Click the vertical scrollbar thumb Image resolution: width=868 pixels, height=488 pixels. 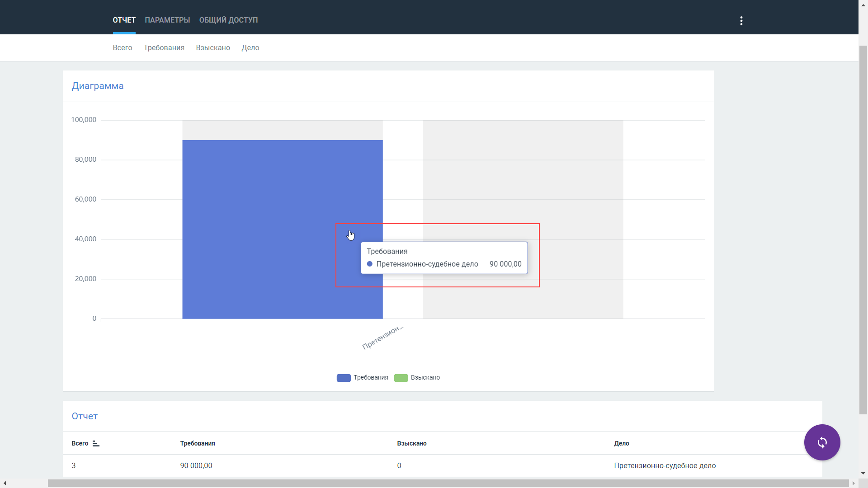863,230
